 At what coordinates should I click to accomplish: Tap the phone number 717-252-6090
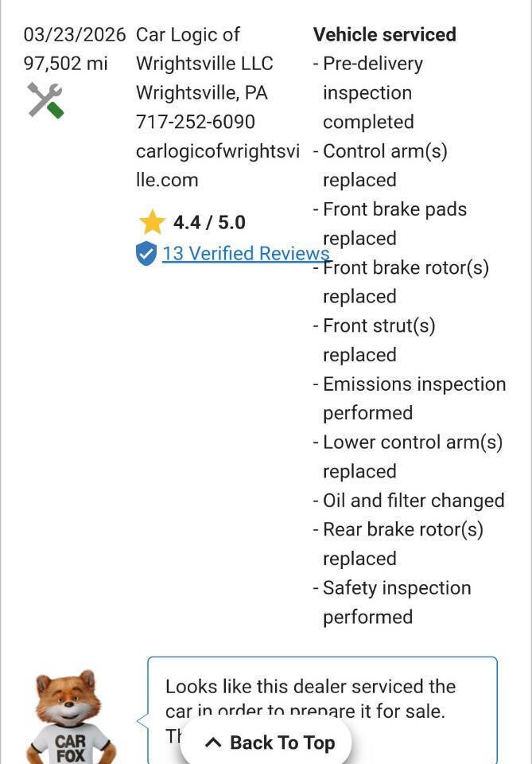tap(196, 122)
